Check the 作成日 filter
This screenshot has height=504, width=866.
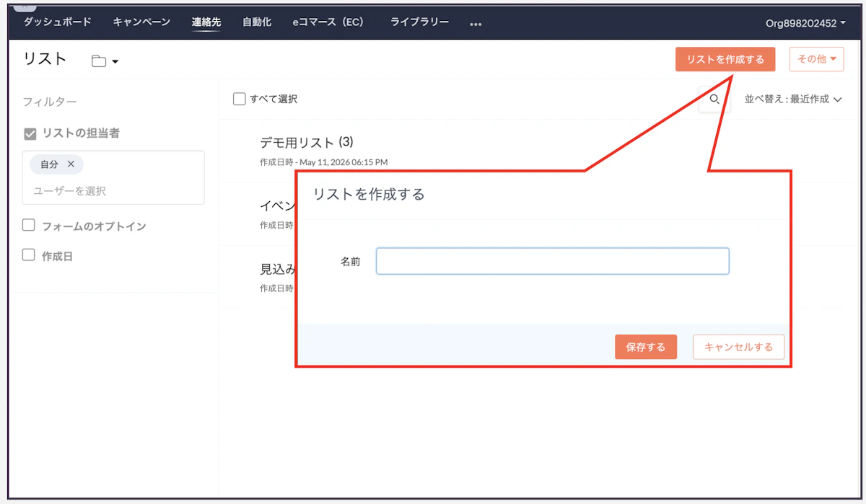pos(29,255)
